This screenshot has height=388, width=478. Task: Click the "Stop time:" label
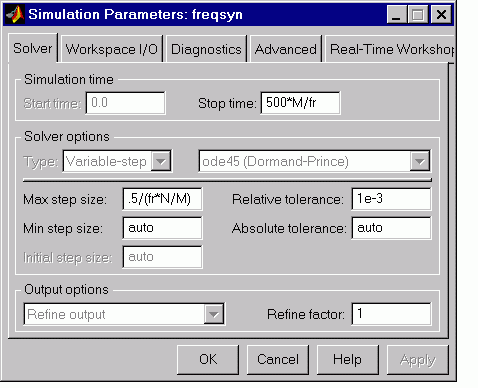pos(227,103)
